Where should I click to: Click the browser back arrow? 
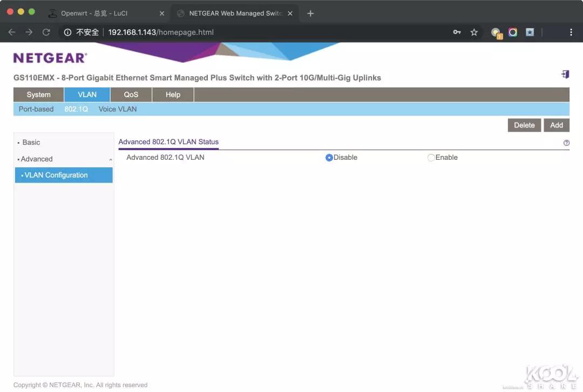[12, 32]
